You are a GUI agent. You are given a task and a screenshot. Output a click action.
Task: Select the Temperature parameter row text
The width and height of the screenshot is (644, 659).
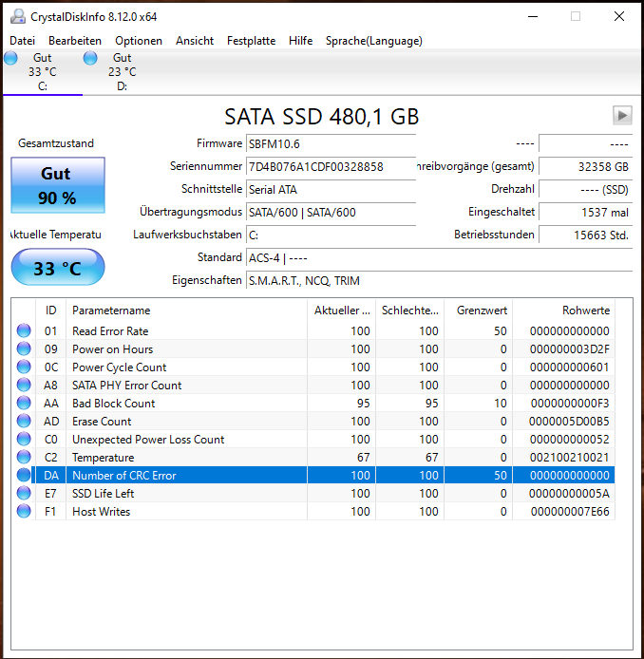click(103, 458)
